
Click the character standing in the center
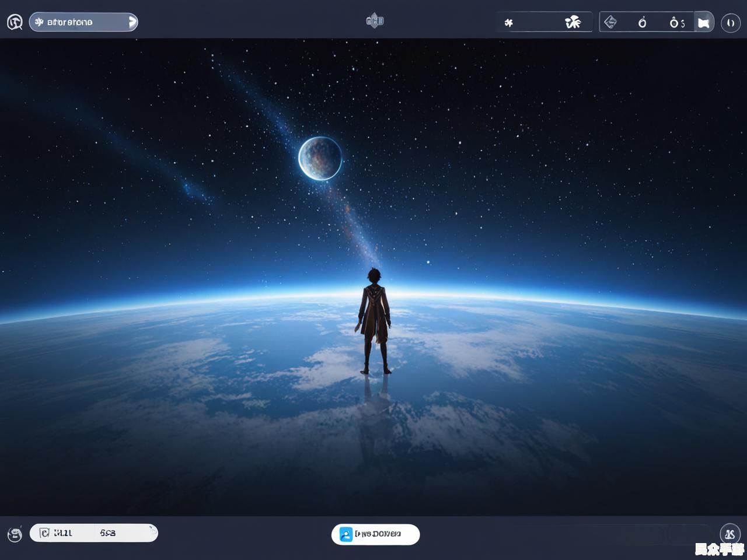point(374,321)
